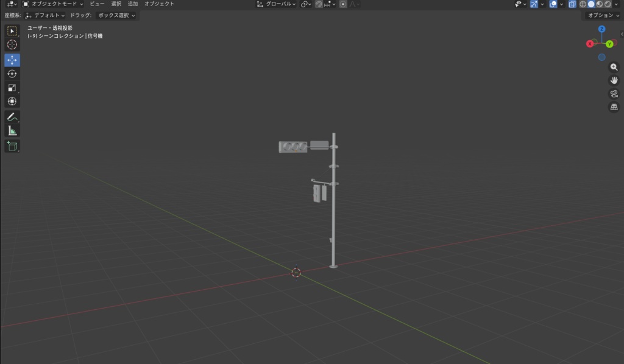The width and height of the screenshot is (624, 364).
Task: Toggle X-ray mode
Action: click(x=572, y=4)
